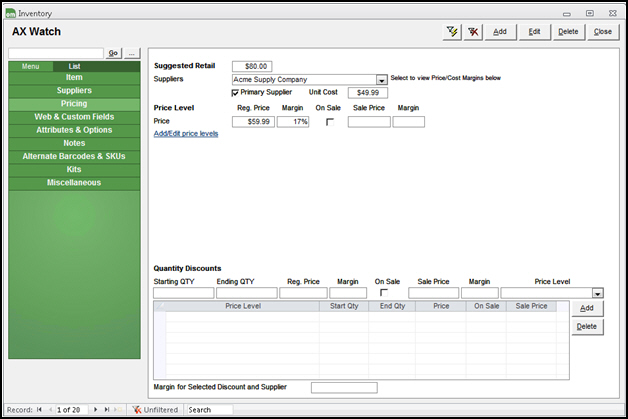This screenshot has height=419, width=628.
Task: Click the grid select-all corner cell
Action: tap(159, 306)
